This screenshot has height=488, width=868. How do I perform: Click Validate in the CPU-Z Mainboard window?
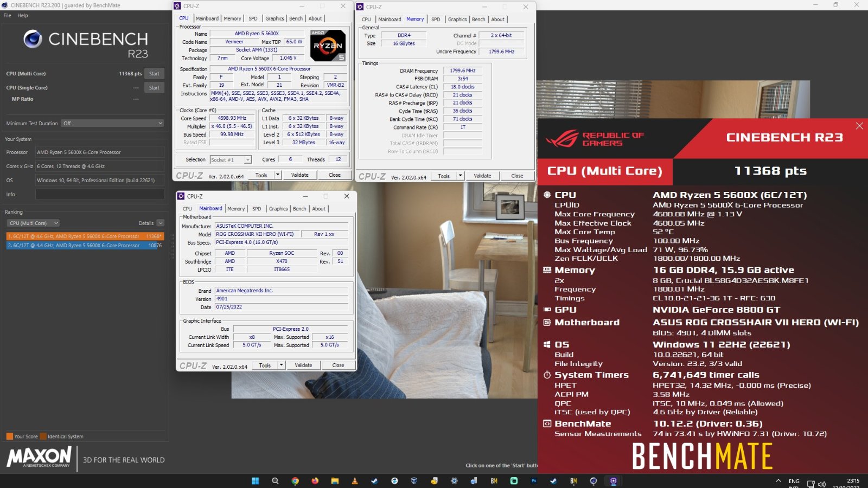303,365
